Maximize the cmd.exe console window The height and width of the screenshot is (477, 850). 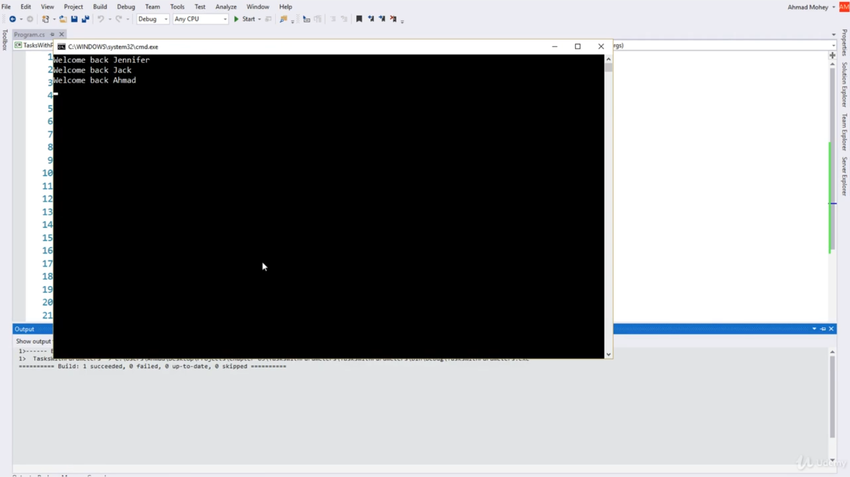pyautogui.click(x=577, y=47)
